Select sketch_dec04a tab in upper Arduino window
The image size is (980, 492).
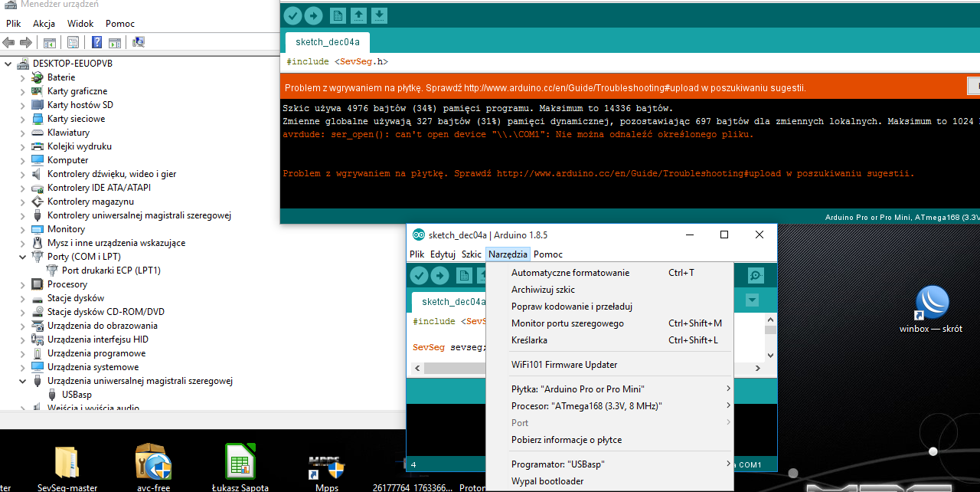[328, 42]
